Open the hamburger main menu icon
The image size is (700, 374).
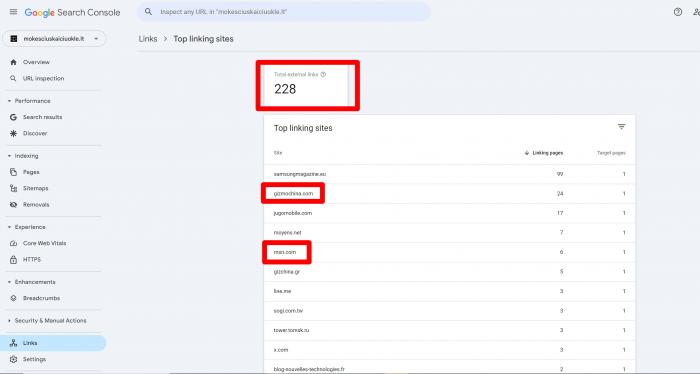13,12
